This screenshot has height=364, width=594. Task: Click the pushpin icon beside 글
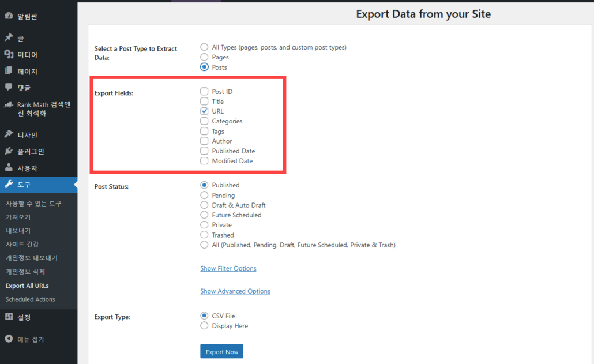point(9,37)
